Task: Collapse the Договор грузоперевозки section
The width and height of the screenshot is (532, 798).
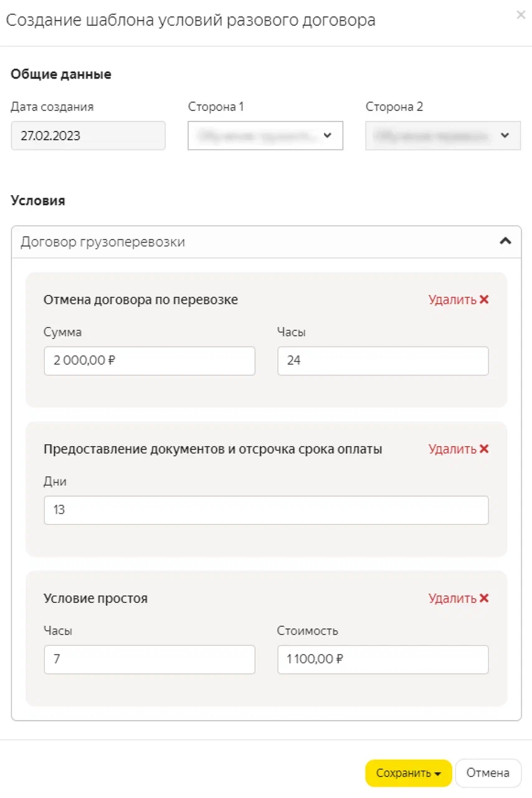Action: (x=506, y=242)
